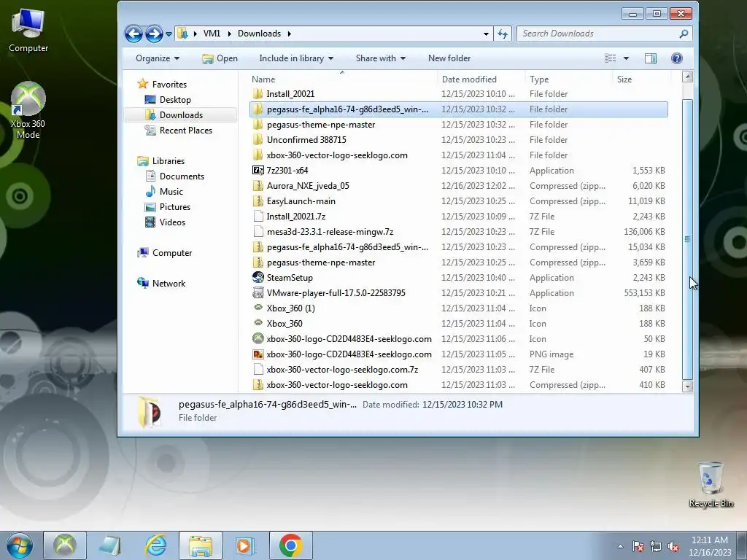Expand the Share with menu

(x=380, y=58)
